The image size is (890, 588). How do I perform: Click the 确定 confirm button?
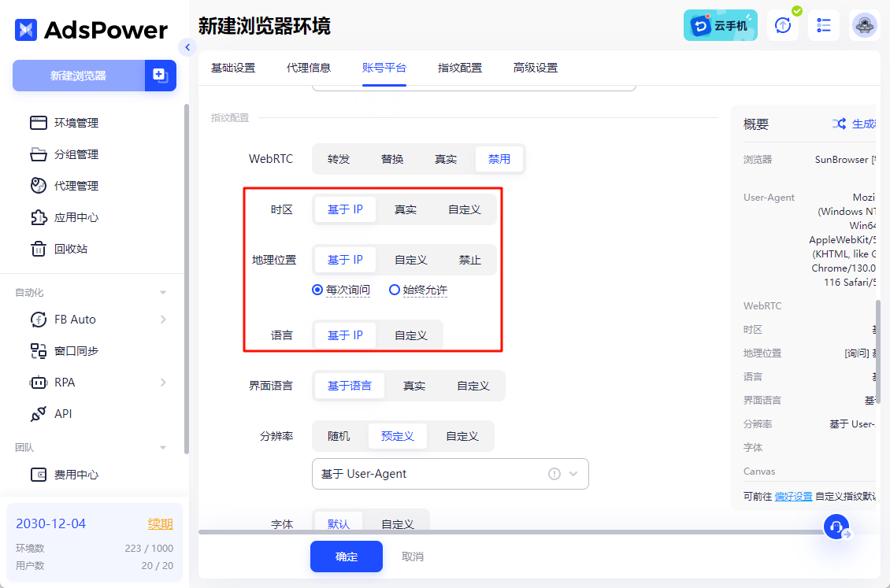pyautogui.click(x=346, y=557)
